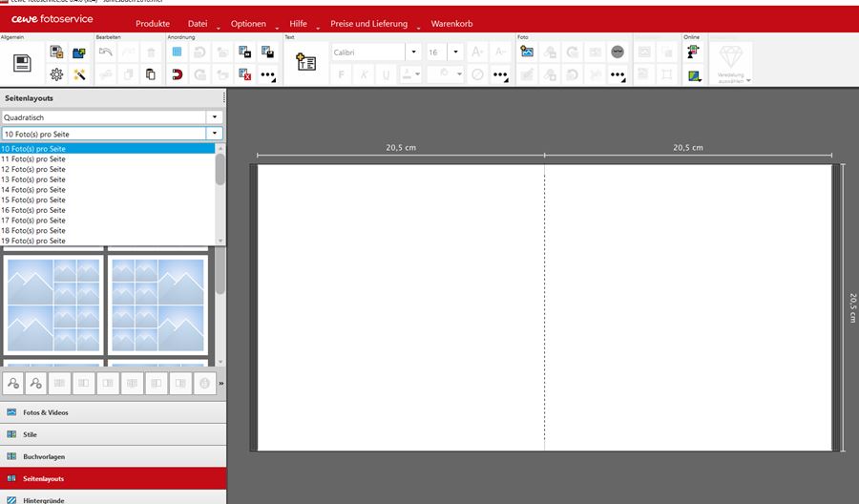The width and height of the screenshot is (859, 504).
Task: Open the font size dropdown
Action: [x=455, y=52]
